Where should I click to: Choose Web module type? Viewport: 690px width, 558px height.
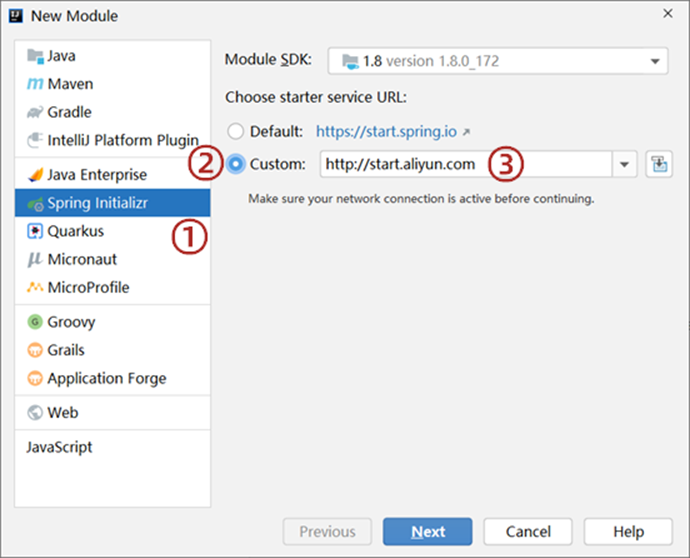coord(113,412)
